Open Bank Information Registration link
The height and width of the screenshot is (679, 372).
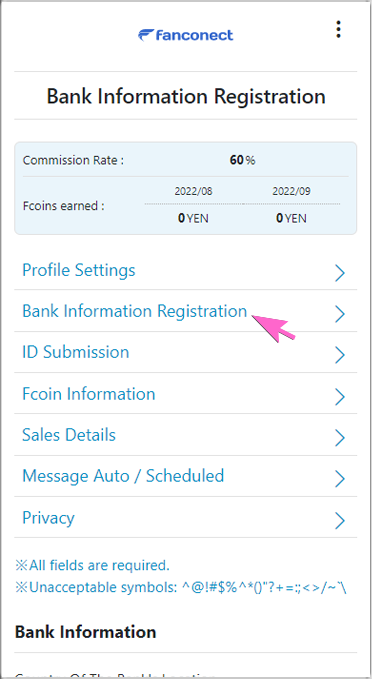[x=135, y=311]
